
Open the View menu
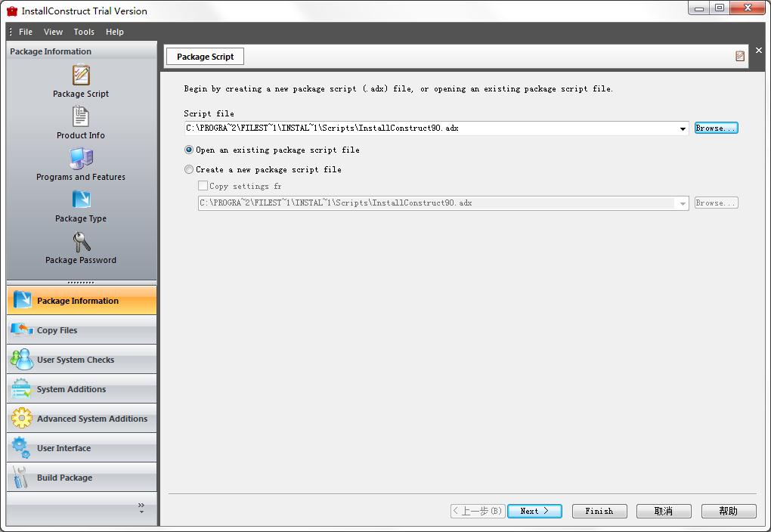(53, 32)
